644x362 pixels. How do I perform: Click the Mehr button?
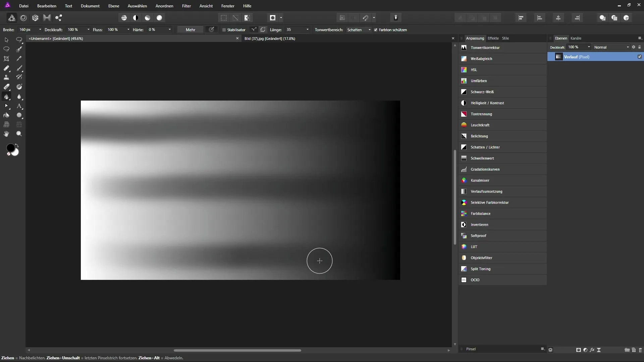(190, 30)
